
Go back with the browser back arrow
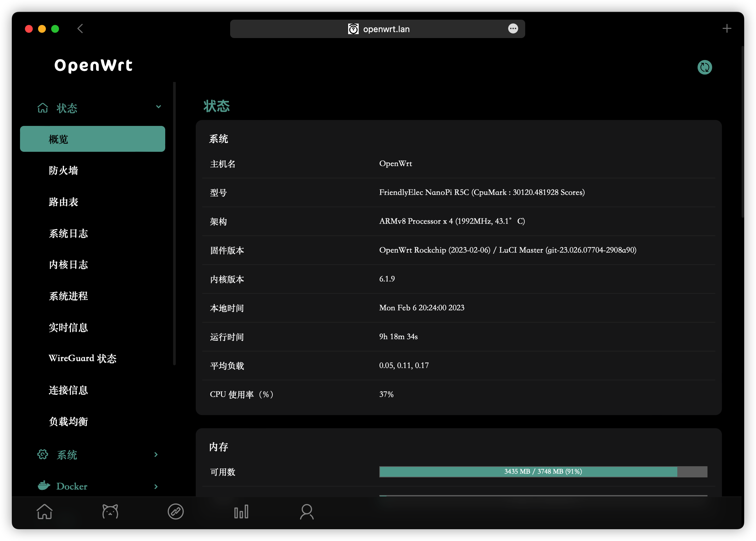pos(80,29)
